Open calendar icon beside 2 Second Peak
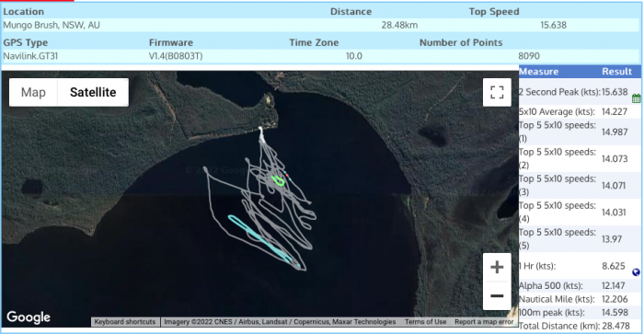This screenshot has height=334, width=644. [637, 98]
